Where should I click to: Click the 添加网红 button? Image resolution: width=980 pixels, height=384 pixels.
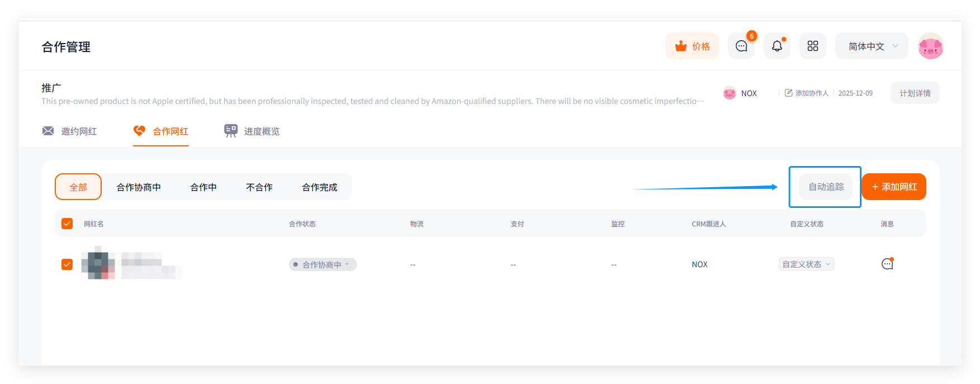[x=893, y=187]
